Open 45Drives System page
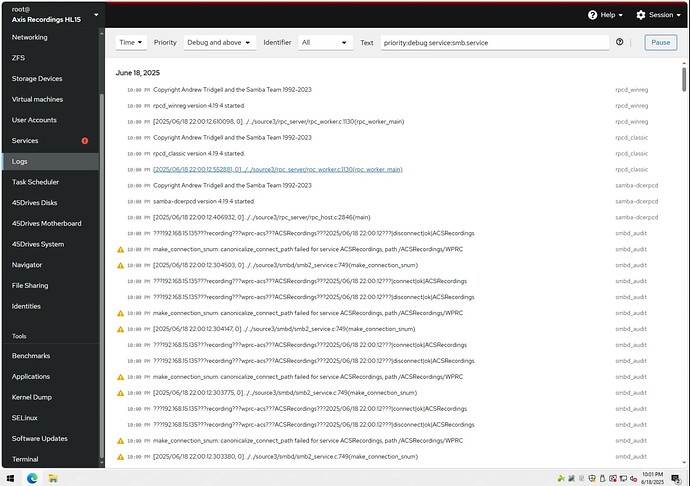This screenshot has height=486, width=690. pyautogui.click(x=50, y=244)
